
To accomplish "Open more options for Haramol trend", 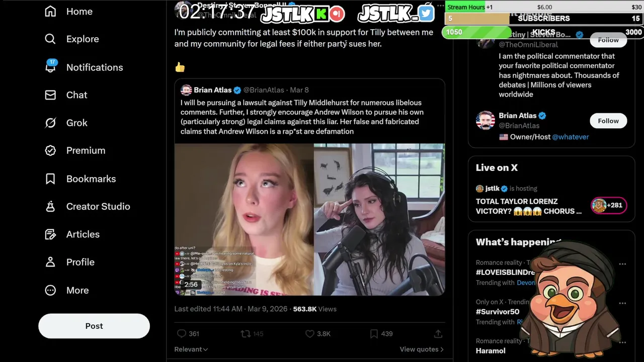I will click(x=622, y=342).
